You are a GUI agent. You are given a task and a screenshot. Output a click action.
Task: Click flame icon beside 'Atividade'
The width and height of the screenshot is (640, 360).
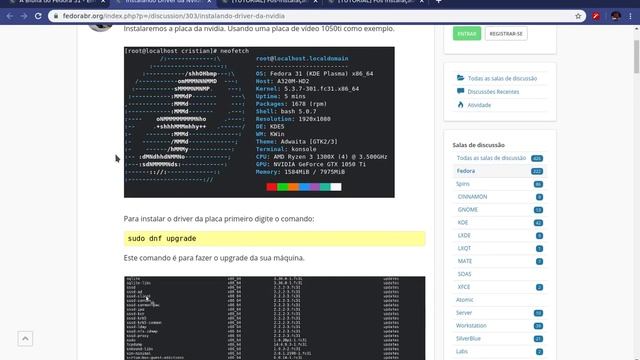point(460,105)
